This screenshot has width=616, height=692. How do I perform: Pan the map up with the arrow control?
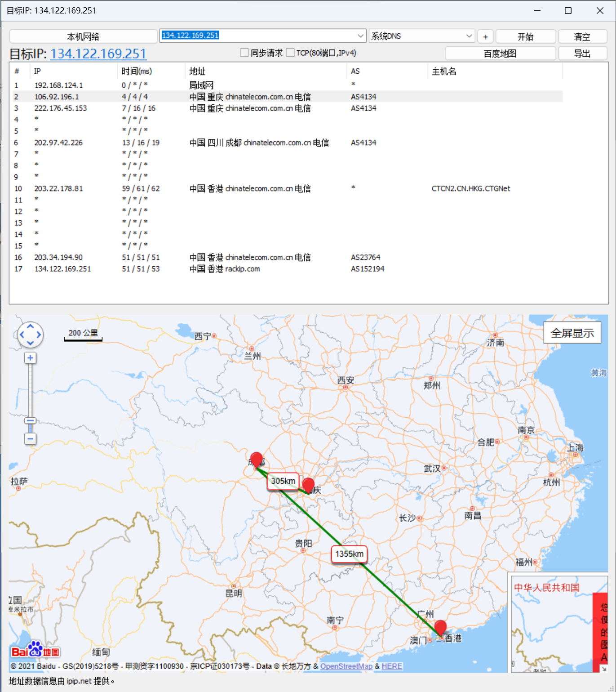[30, 326]
